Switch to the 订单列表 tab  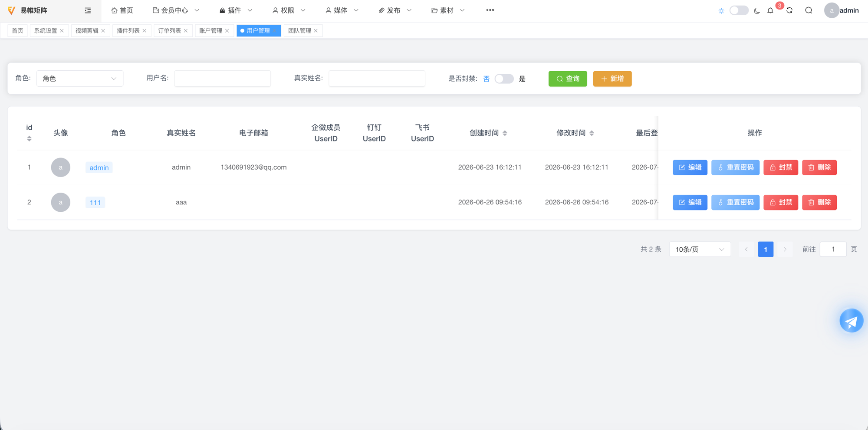tap(169, 31)
